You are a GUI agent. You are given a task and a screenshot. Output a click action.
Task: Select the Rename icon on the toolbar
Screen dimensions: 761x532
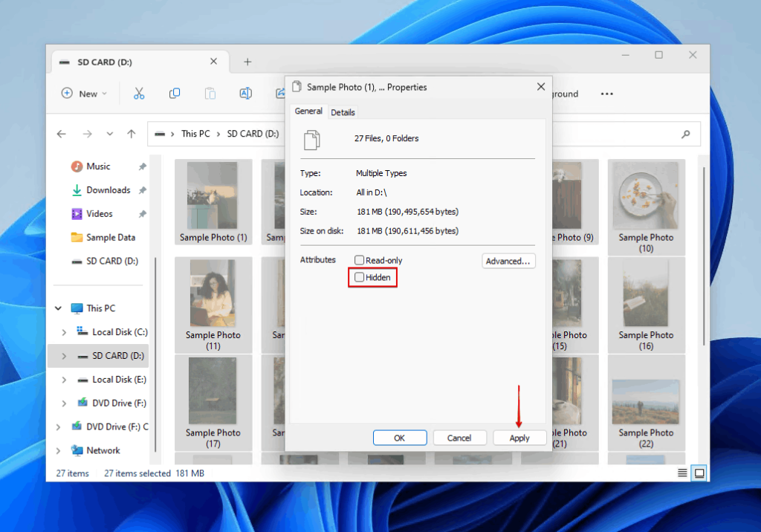(246, 94)
